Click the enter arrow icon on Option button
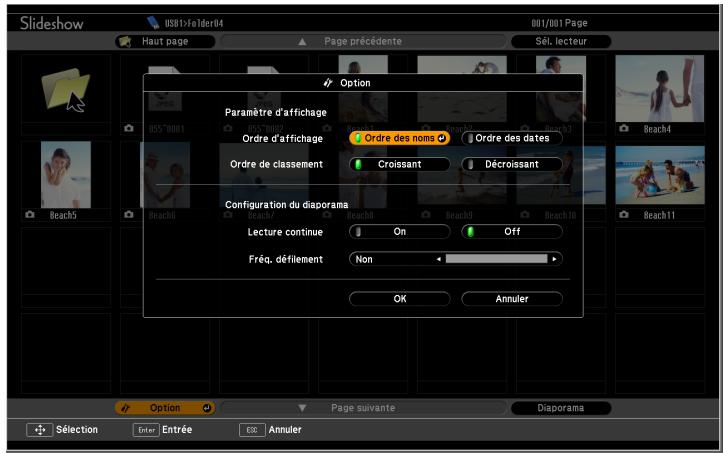This screenshot has height=454, width=723. (x=207, y=408)
